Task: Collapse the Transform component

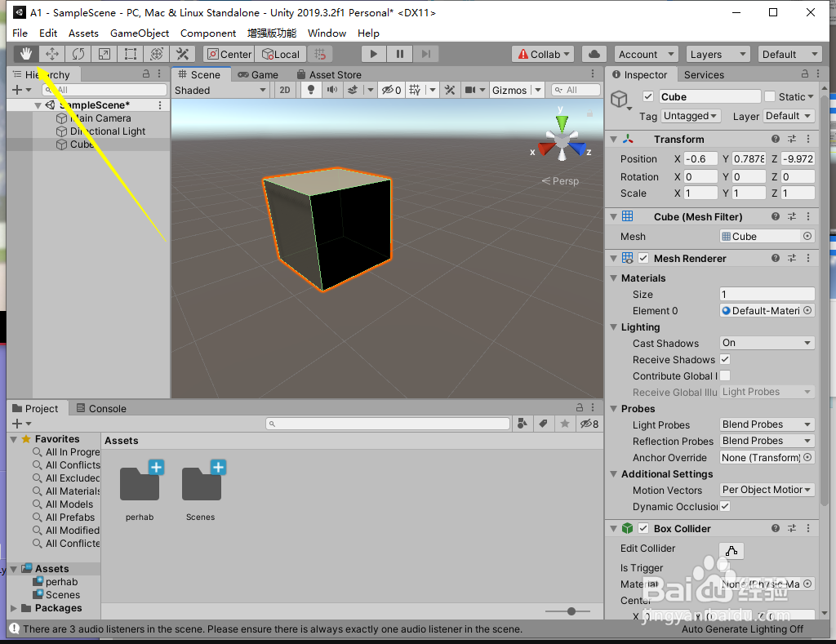Action: [x=614, y=139]
